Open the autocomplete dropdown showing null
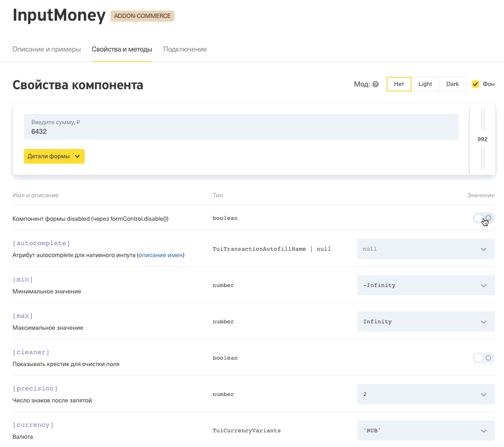The height and width of the screenshot is (447, 504). tap(426, 249)
